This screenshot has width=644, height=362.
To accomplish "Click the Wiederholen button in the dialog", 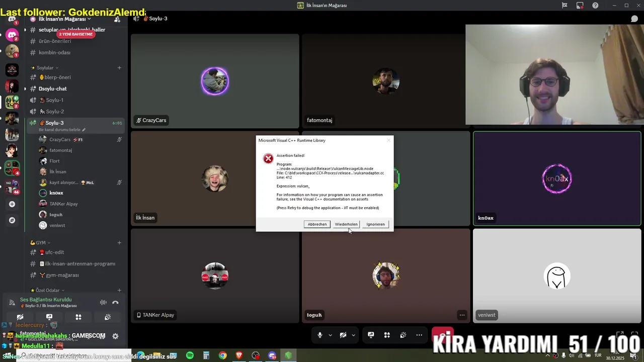I will (x=346, y=224).
